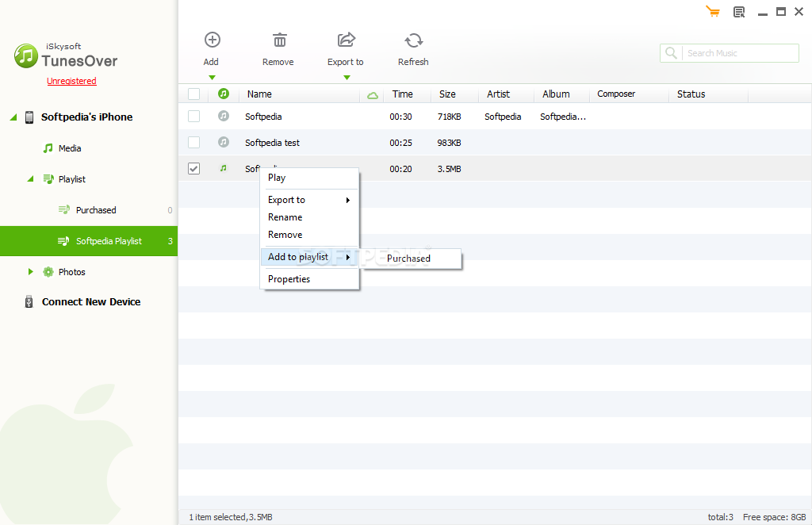
Task: Collapse the Softpedia's iPhone tree node
Action: 14,117
